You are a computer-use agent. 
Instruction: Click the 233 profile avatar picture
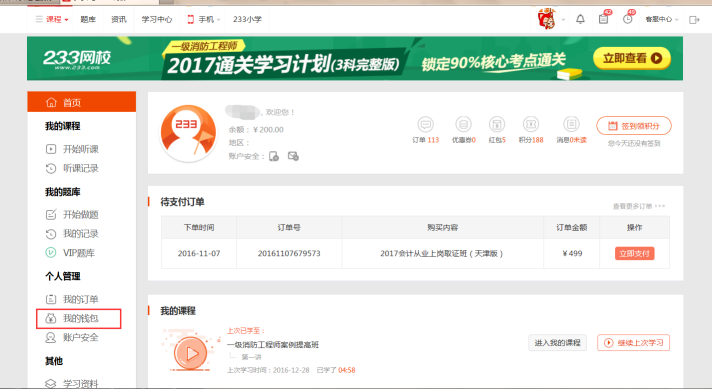tap(188, 133)
